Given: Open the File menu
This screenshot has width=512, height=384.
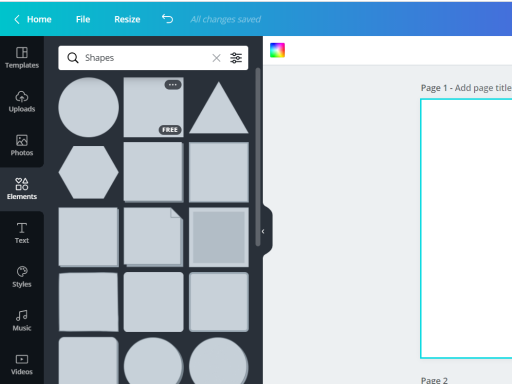Looking at the screenshot, I should 83,19.
